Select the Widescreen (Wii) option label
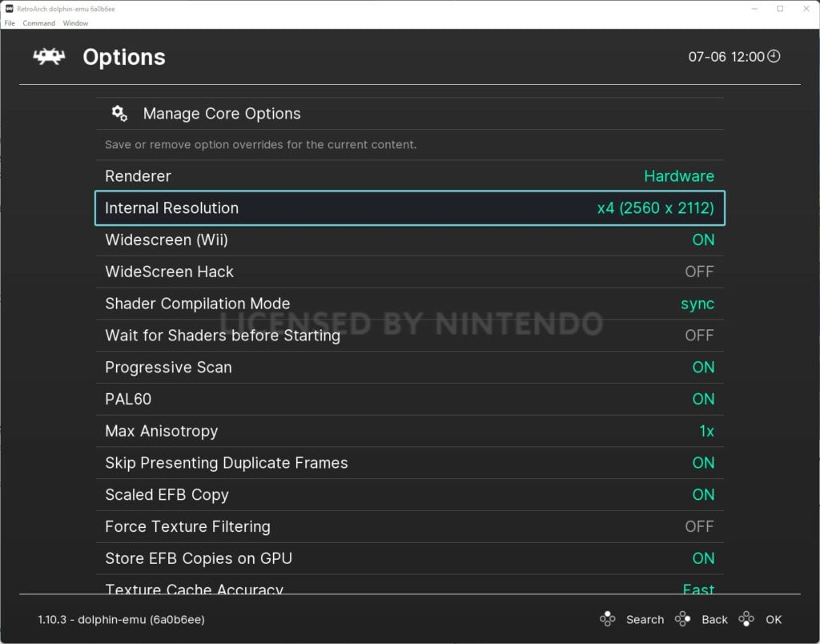The image size is (820, 644). 167,240
